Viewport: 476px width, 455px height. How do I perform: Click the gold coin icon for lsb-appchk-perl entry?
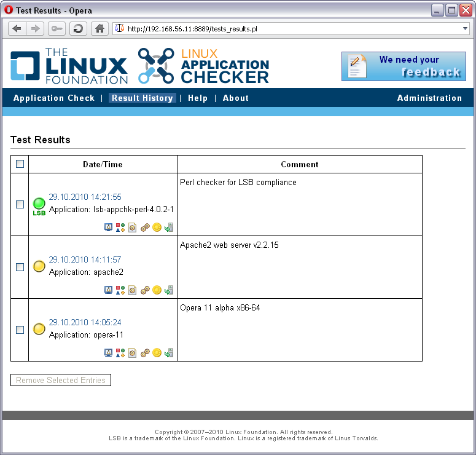point(157,227)
